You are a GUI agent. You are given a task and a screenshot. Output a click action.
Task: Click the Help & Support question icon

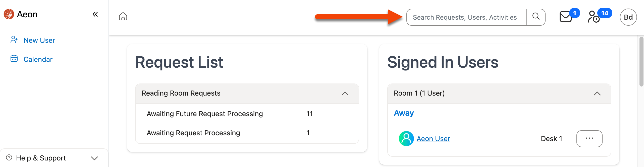(9, 158)
